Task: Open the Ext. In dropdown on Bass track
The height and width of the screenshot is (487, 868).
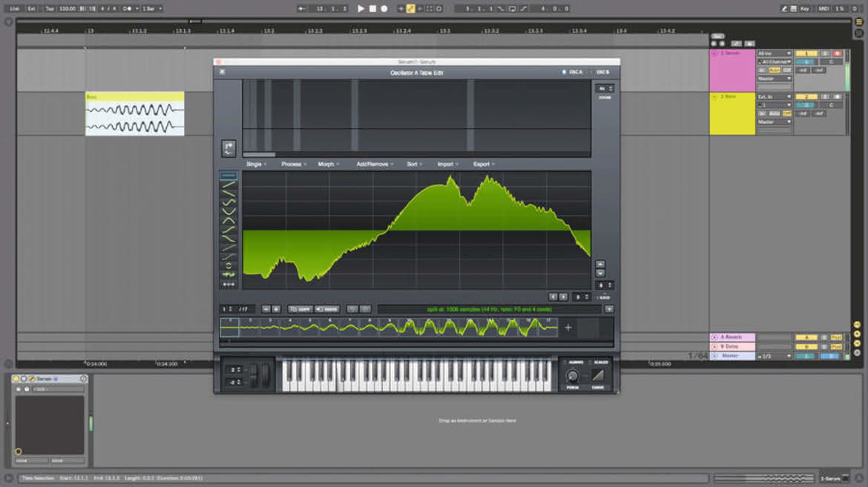Action: [775, 97]
